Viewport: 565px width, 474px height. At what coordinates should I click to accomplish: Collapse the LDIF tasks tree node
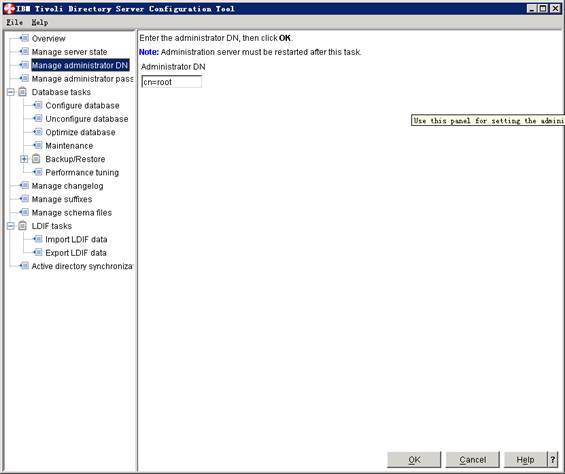(11, 226)
